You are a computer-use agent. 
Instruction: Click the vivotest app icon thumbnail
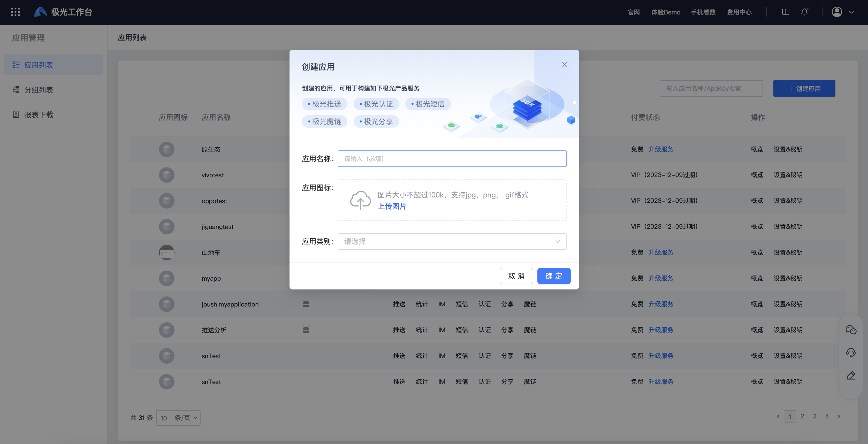[166, 175]
